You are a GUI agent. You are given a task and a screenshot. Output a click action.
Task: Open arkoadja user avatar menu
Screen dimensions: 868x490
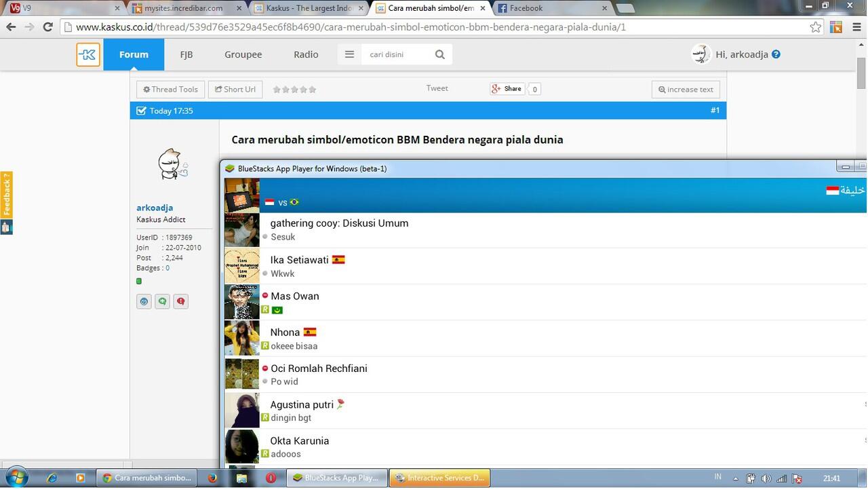(x=701, y=54)
